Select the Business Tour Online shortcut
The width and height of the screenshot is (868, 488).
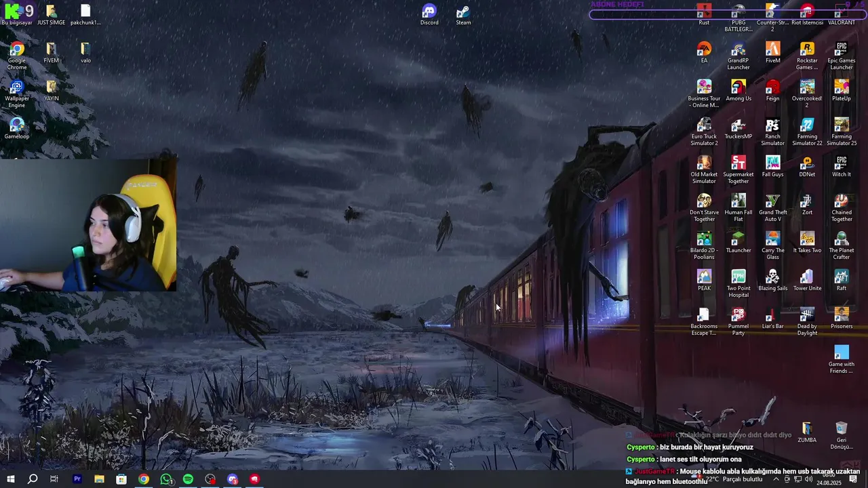pyautogui.click(x=705, y=94)
